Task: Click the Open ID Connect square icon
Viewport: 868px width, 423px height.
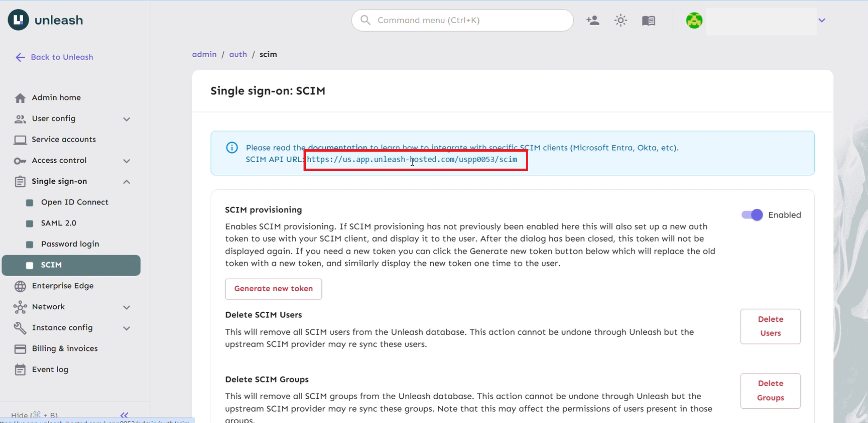Action: tap(30, 203)
